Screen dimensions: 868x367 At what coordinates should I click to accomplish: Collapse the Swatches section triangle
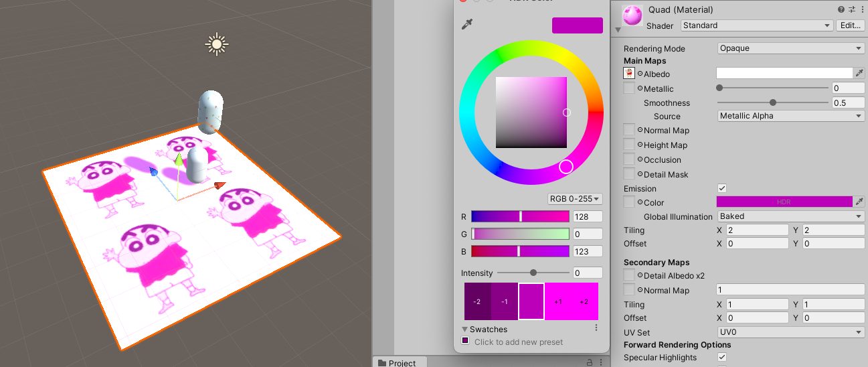pyautogui.click(x=464, y=329)
